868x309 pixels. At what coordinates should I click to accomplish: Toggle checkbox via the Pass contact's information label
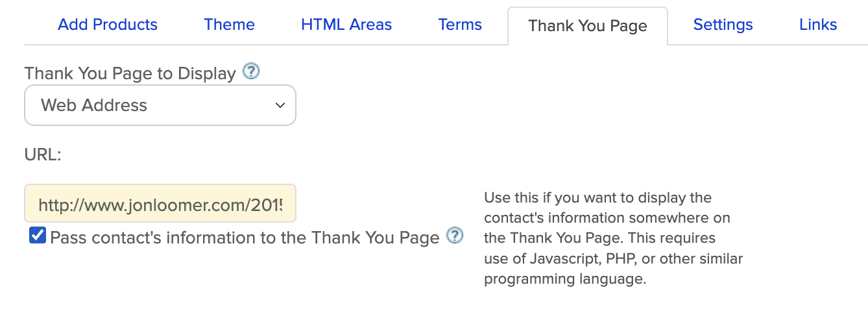[x=245, y=238]
